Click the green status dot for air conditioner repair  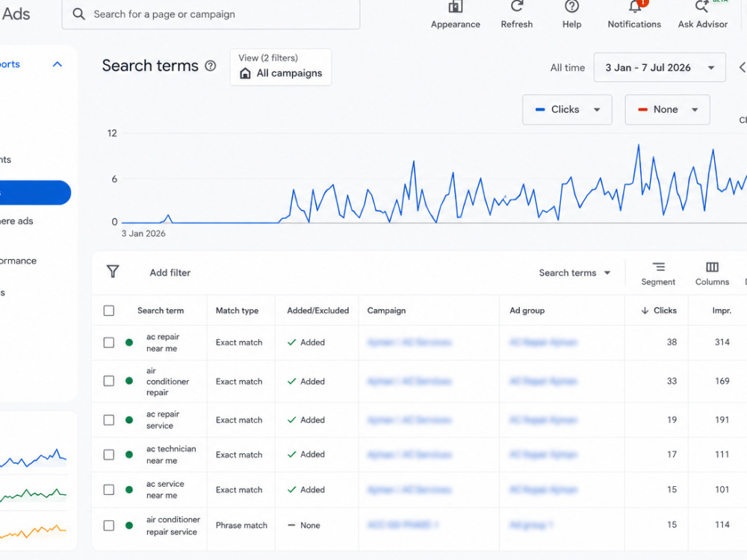129,381
